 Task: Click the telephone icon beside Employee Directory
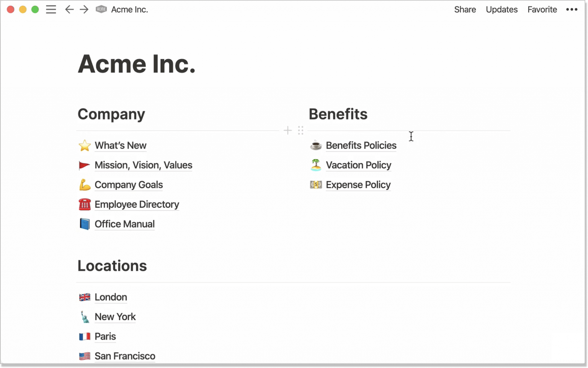click(85, 204)
